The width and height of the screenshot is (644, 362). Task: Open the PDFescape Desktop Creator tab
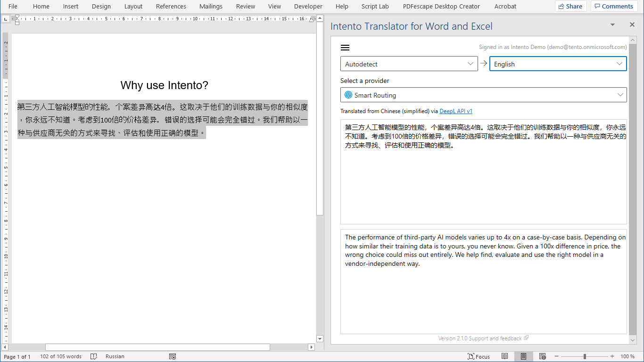pos(441,6)
